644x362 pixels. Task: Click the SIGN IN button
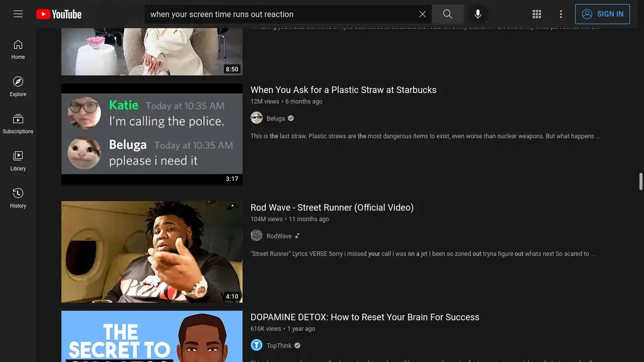click(x=602, y=14)
